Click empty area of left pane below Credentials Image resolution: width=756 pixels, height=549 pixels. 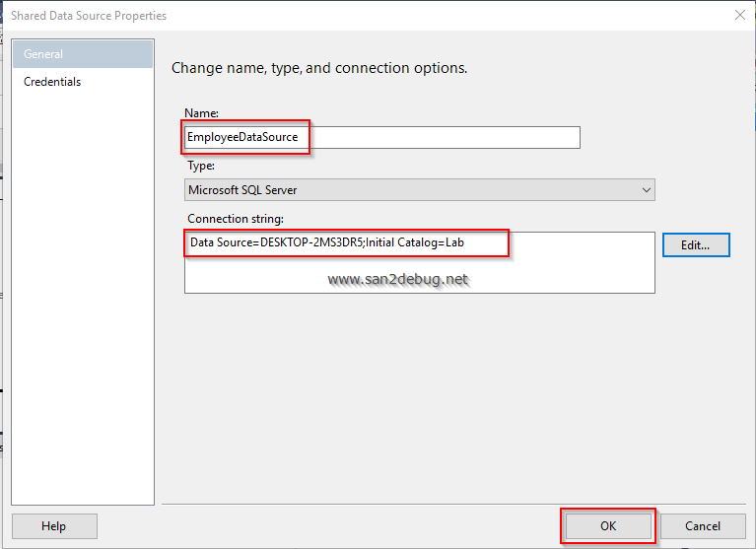83,296
